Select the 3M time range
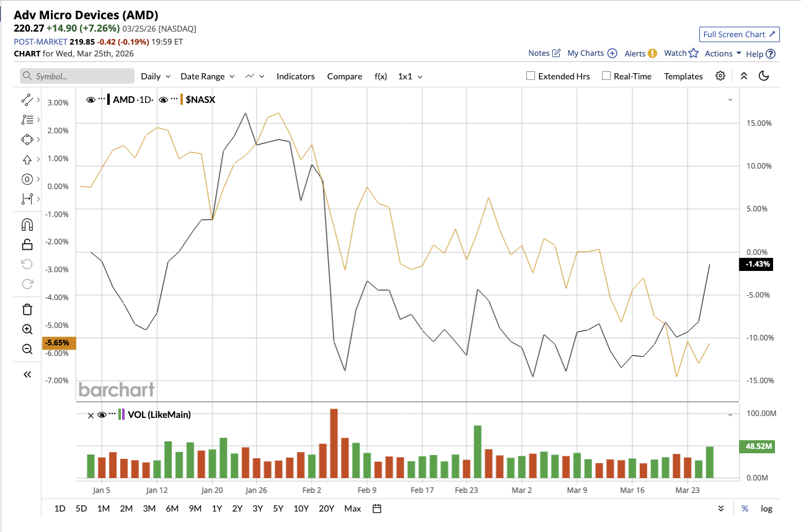 [x=149, y=508]
